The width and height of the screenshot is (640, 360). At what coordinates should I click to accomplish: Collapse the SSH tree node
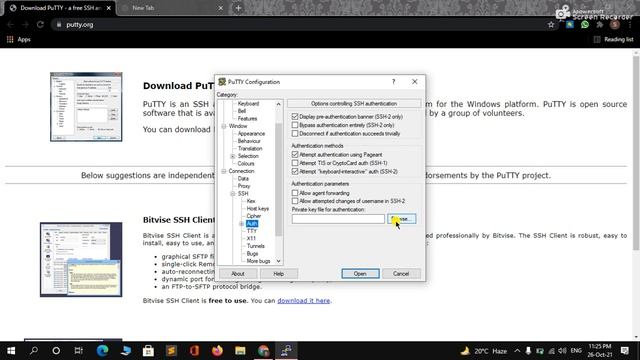click(233, 193)
